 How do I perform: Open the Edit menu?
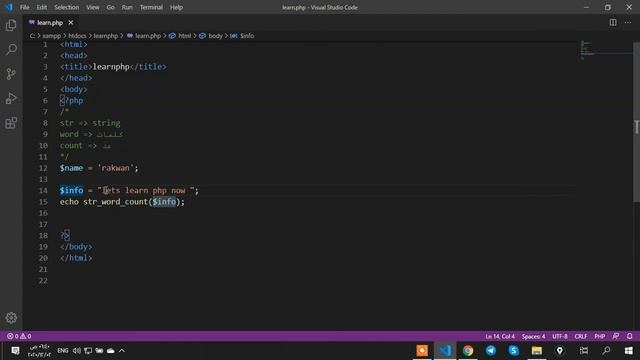(42, 7)
